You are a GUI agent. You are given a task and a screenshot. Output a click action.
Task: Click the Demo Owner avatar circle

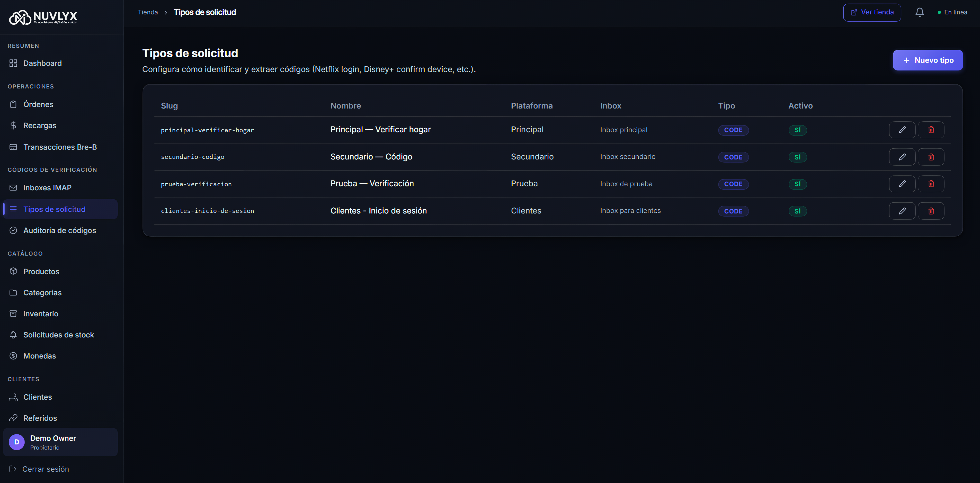coord(17,442)
